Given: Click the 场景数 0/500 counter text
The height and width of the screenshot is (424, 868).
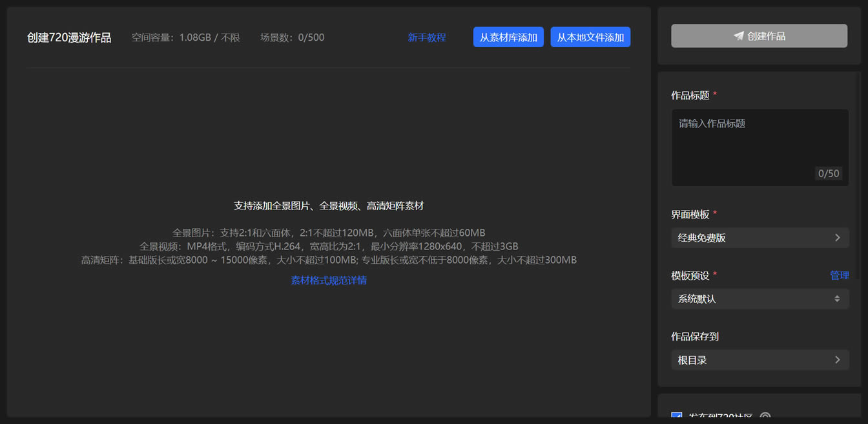Looking at the screenshot, I should click(293, 37).
